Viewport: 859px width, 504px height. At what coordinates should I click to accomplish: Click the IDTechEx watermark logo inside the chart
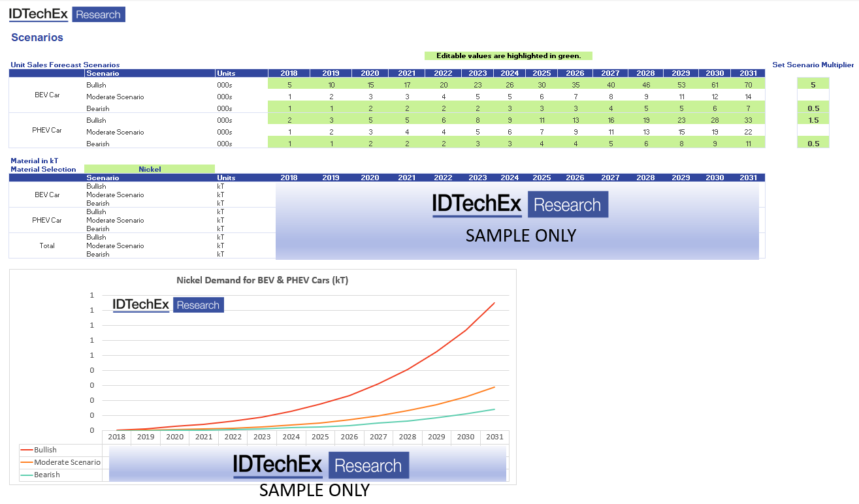[x=168, y=305]
